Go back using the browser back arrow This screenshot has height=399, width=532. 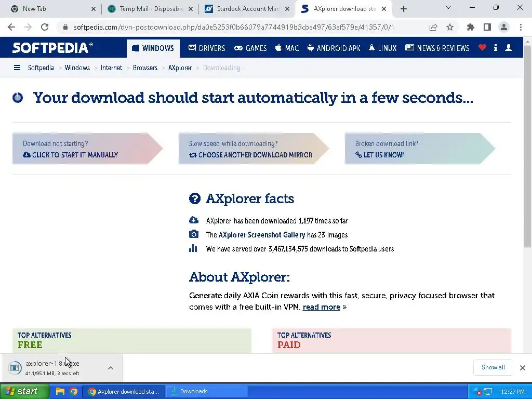tap(11, 27)
